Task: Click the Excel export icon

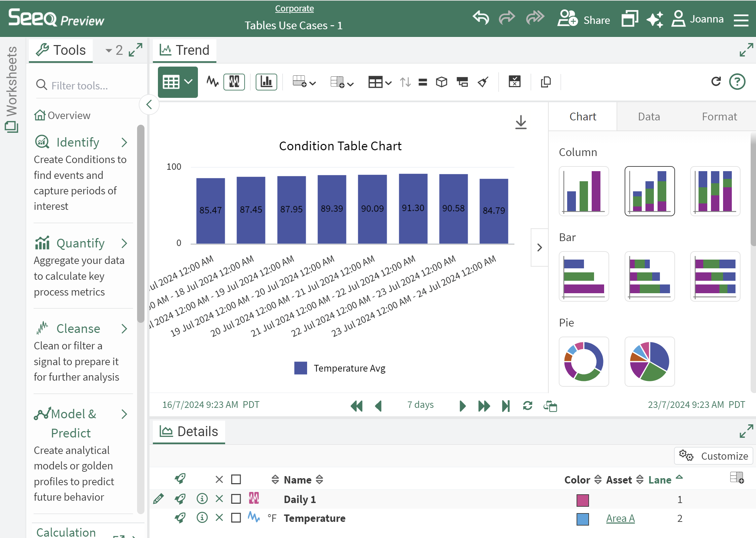Action: tap(514, 81)
